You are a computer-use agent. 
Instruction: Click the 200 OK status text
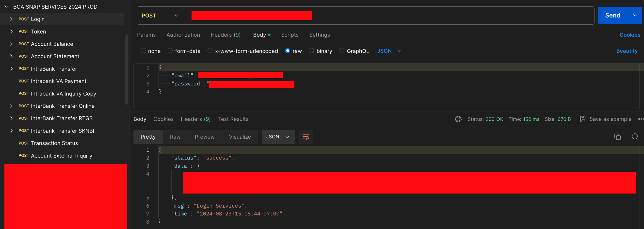[494, 119]
